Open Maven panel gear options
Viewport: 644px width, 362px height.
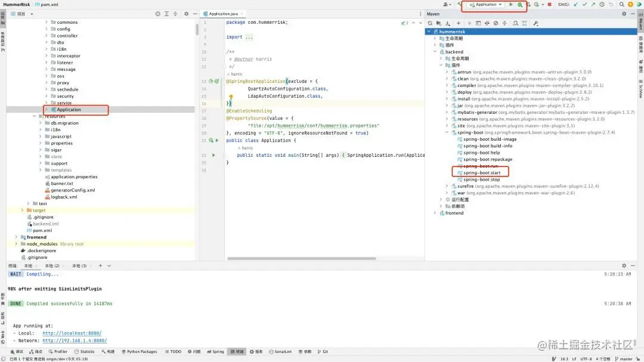(624, 14)
